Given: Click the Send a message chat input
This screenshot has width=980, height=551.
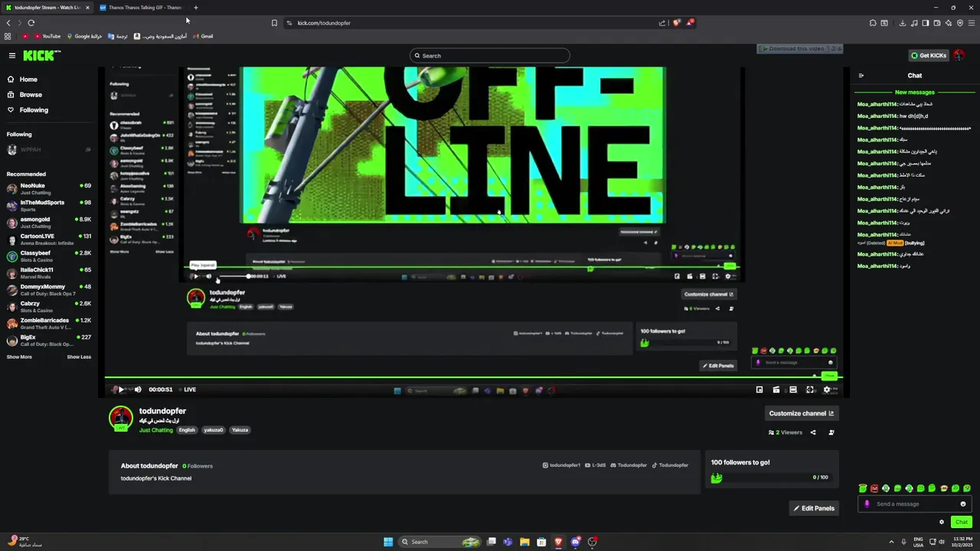Looking at the screenshot, I should (x=914, y=504).
